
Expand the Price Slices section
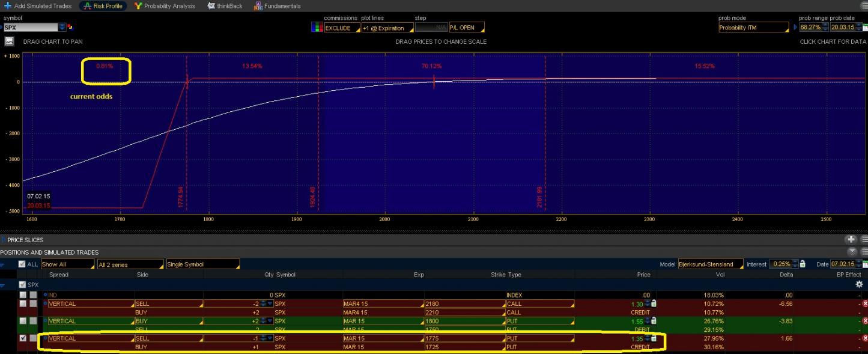point(3,240)
